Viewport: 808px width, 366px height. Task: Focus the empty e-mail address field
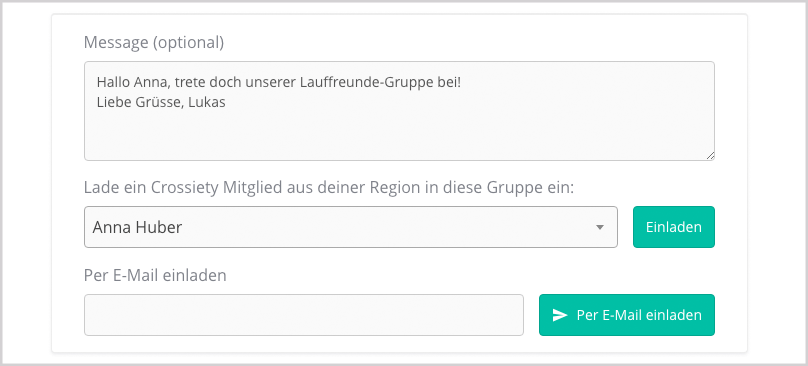[304, 315]
